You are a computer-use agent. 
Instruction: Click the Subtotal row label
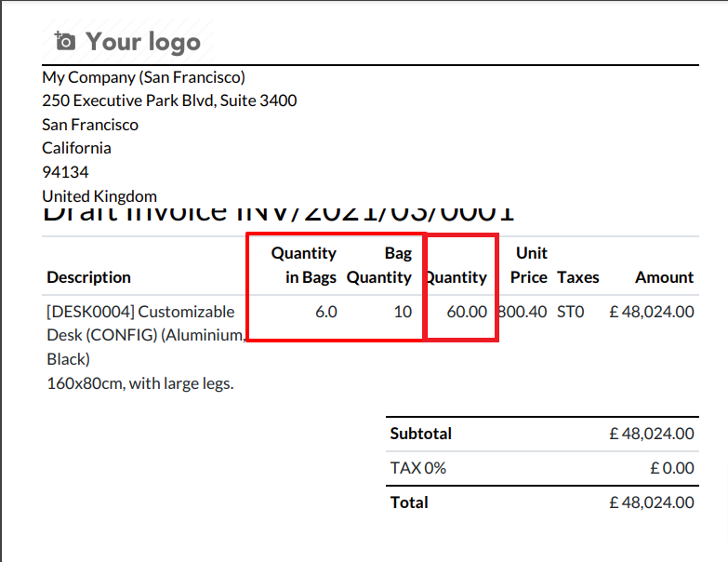(420, 434)
